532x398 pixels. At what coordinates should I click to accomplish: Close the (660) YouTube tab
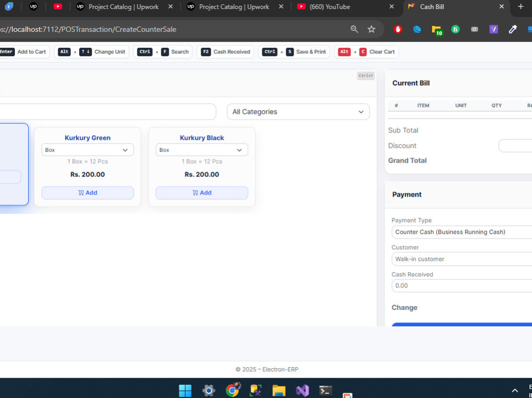point(392,6)
